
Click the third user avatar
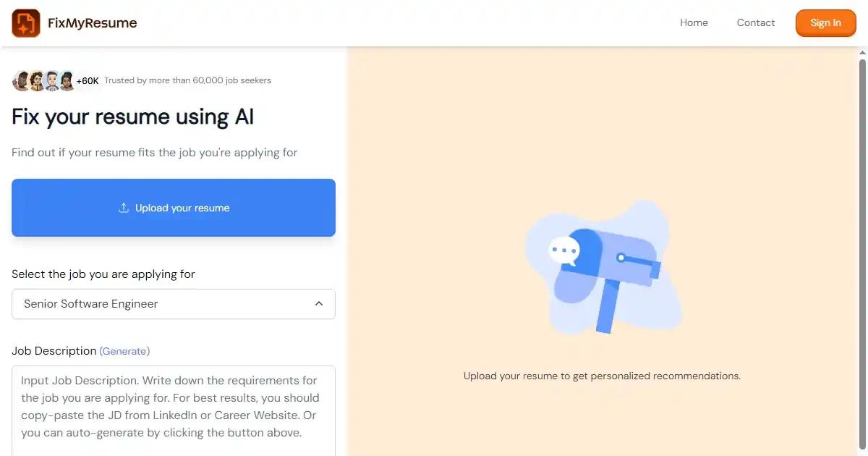pyautogui.click(x=52, y=81)
